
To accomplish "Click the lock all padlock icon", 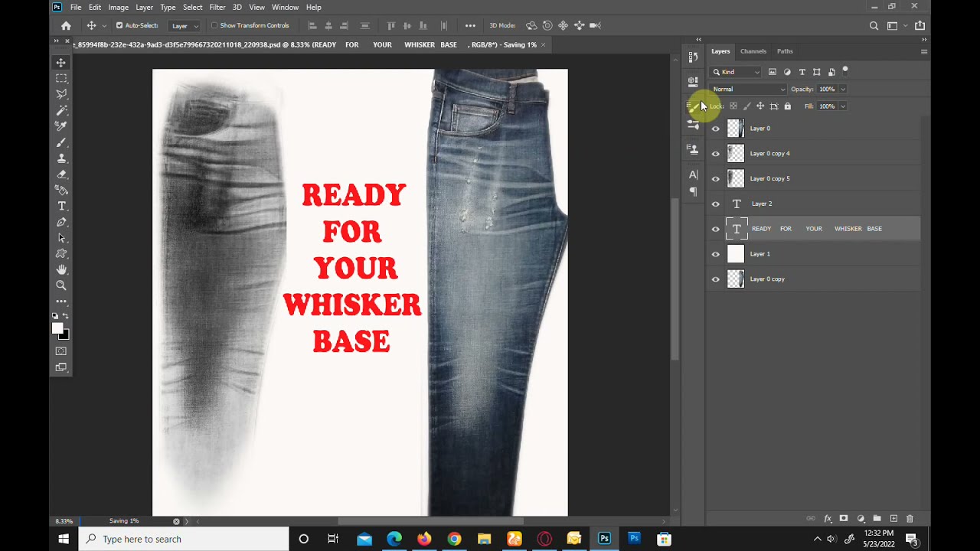I will tap(787, 106).
